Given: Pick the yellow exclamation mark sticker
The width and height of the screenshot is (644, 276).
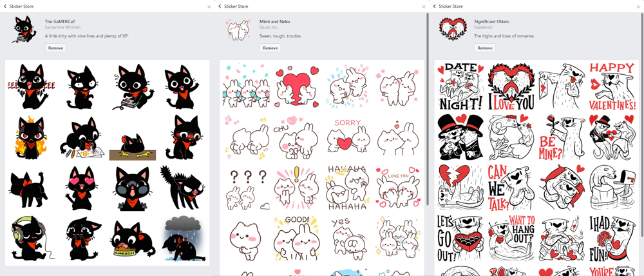Looking at the screenshot, I should pos(296,189).
